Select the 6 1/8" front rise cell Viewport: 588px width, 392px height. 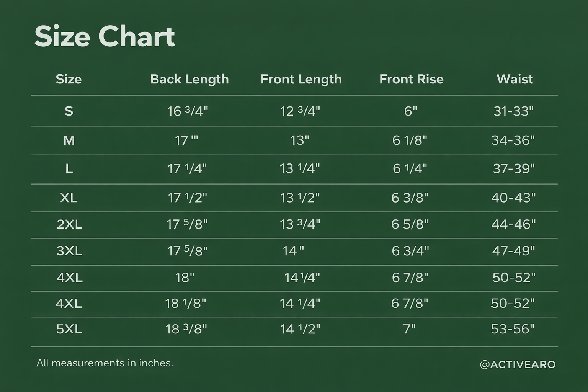(x=410, y=140)
